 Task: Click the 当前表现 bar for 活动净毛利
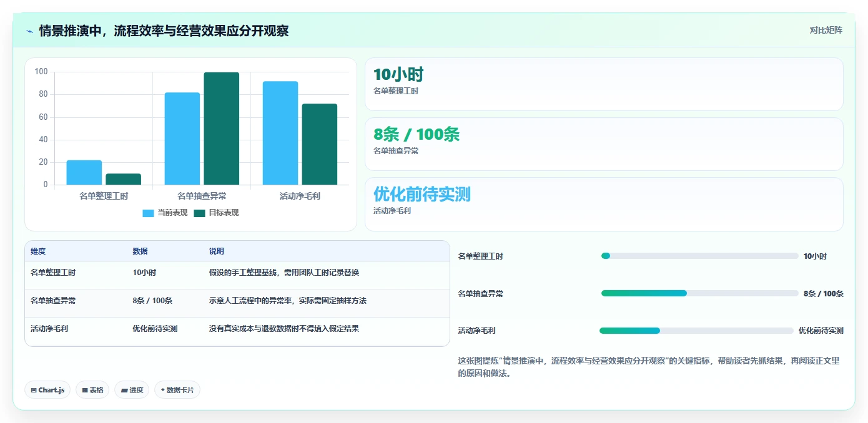(x=280, y=133)
